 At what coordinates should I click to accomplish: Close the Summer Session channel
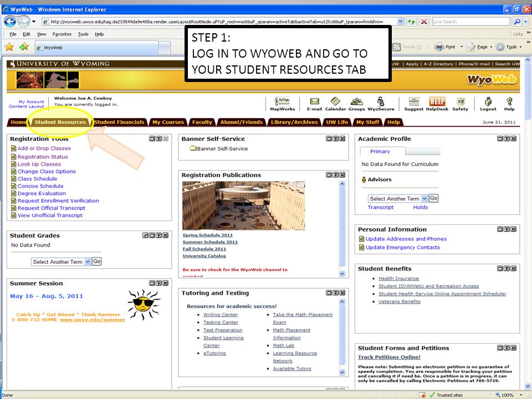pyautogui.click(x=165, y=283)
